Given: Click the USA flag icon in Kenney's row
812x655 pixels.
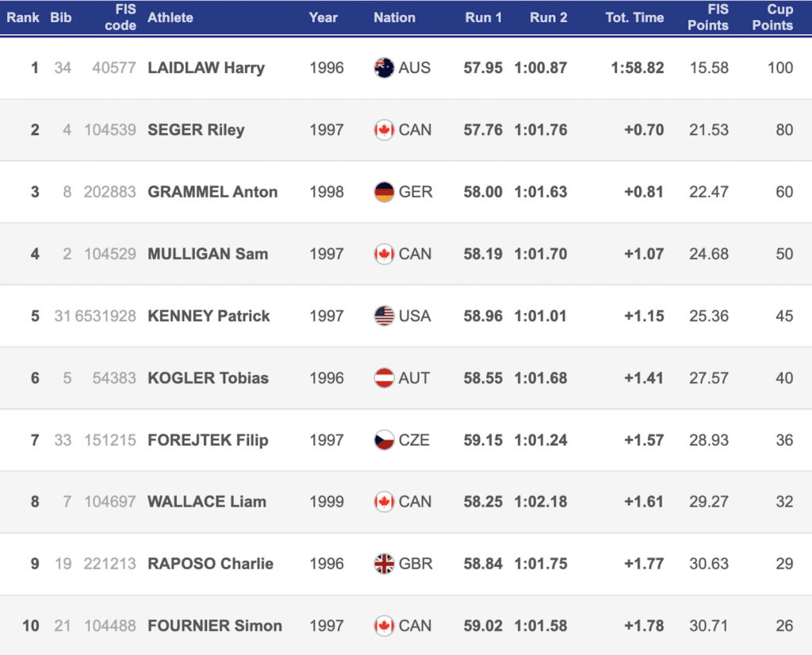Looking at the screenshot, I should [x=384, y=316].
